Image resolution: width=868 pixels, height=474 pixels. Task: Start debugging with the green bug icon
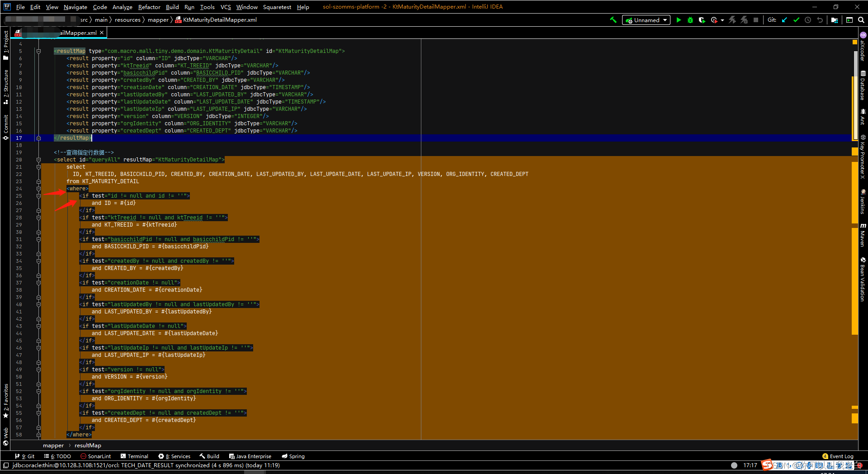coord(690,20)
